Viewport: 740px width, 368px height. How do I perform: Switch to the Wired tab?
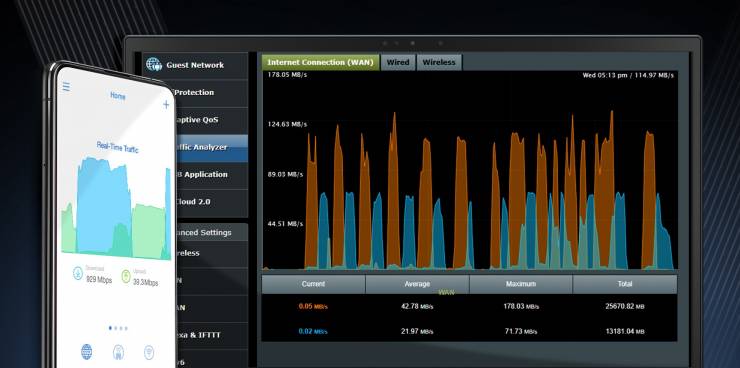coord(398,62)
